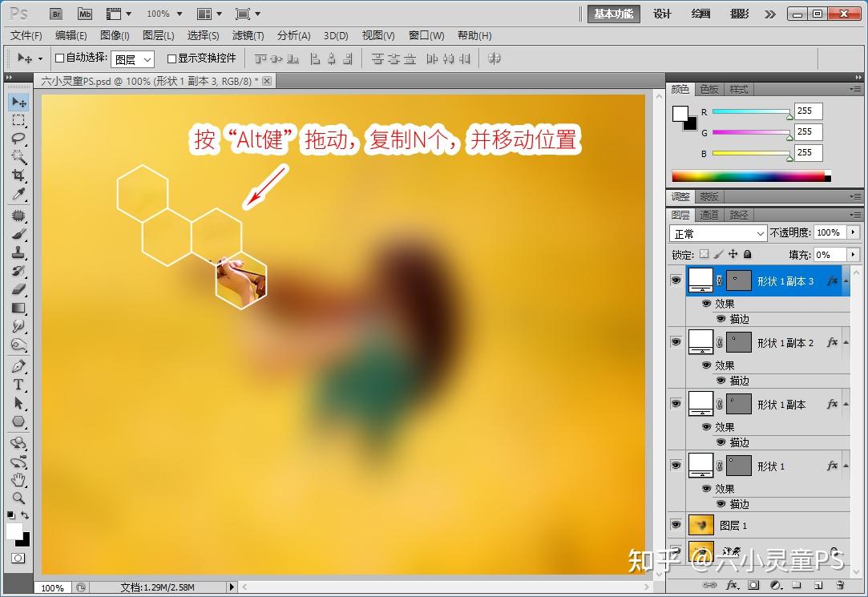Click the color spectrum ramp
Image resolution: width=868 pixels, height=597 pixels.
coord(751,176)
